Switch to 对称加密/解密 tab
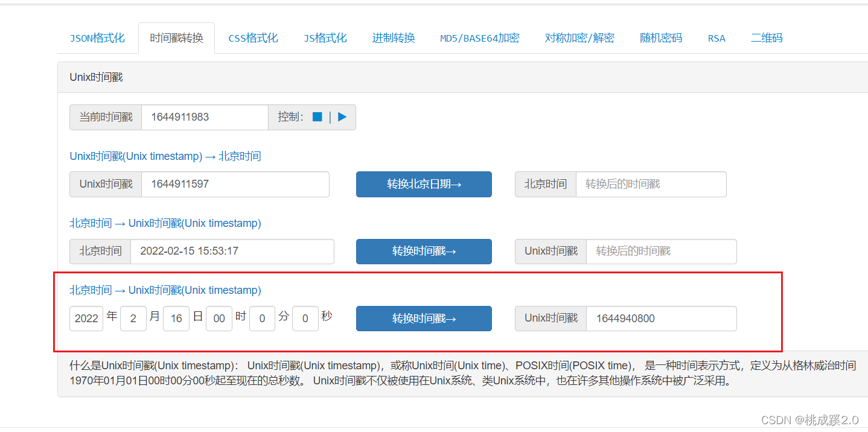868x432 pixels. click(x=579, y=38)
